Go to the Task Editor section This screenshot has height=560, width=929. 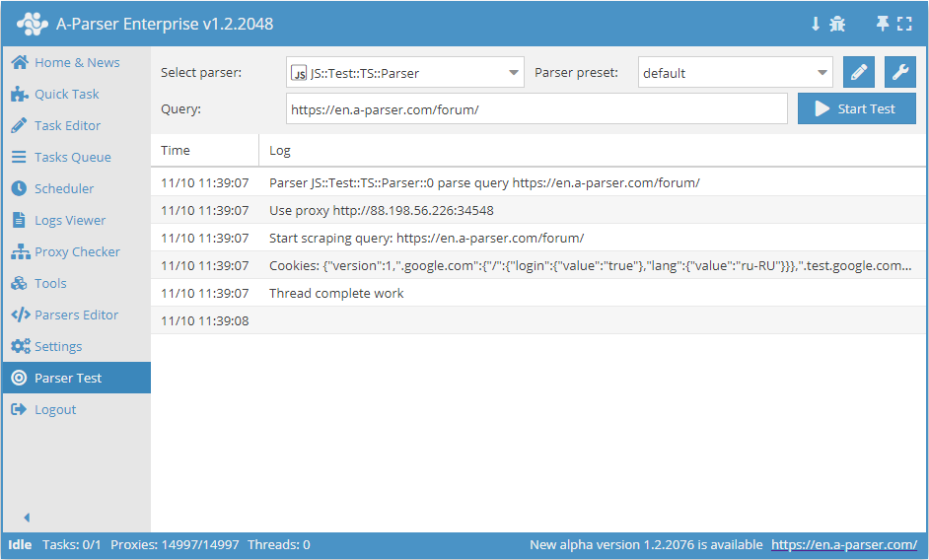[67, 125]
